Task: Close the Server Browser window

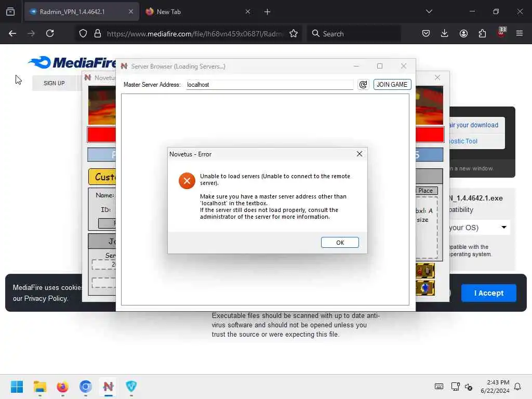Action: [x=403, y=66]
